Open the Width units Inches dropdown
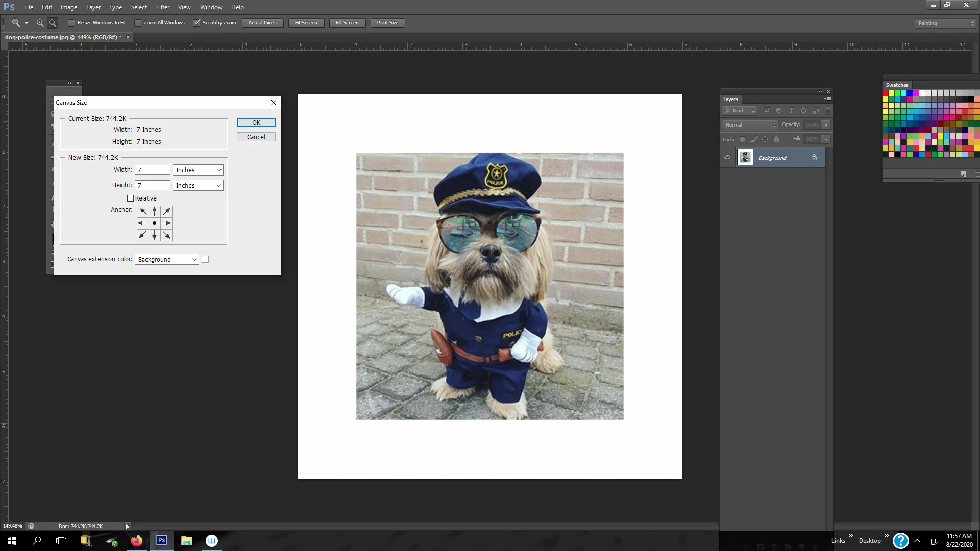 click(x=198, y=170)
